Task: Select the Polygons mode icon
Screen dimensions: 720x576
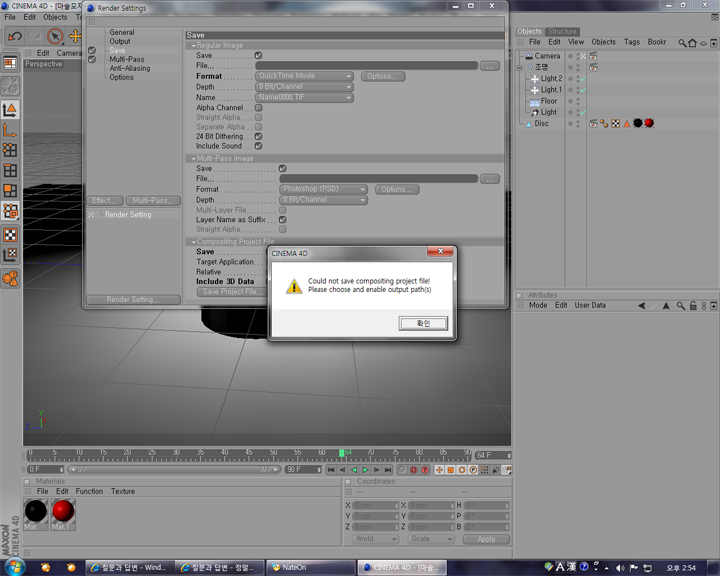Action: 10,191
